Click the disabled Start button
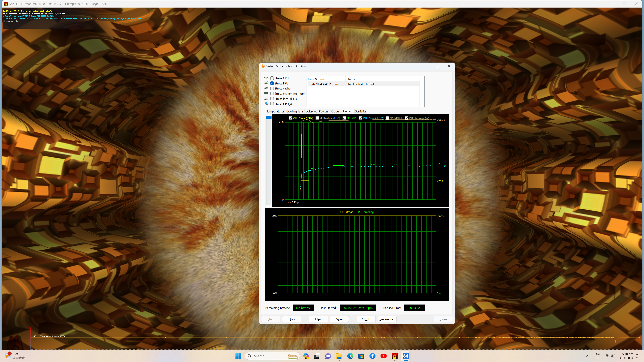Screen dimensions: 644x362 pos(271,319)
